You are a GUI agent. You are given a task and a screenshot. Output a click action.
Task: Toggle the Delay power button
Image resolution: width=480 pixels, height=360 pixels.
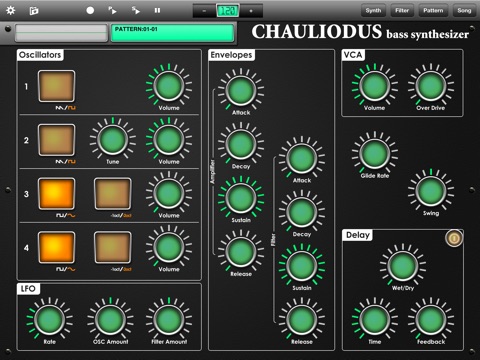tap(454, 238)
